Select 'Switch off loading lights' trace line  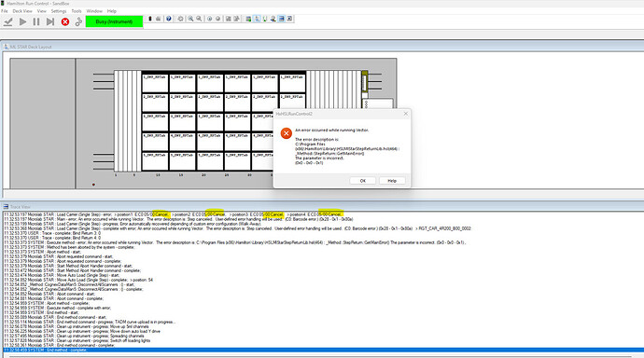77,340
